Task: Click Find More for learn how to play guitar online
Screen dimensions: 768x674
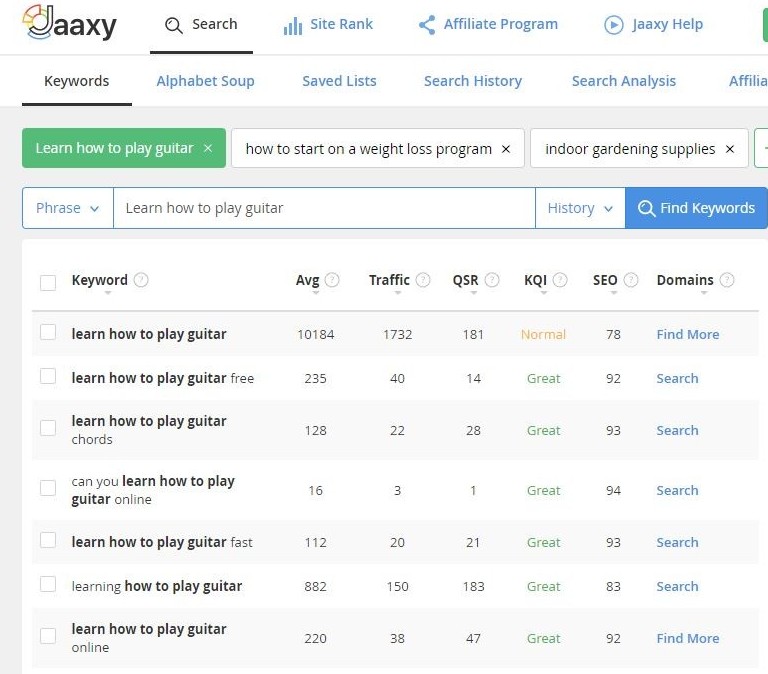Action: [688, 638]
